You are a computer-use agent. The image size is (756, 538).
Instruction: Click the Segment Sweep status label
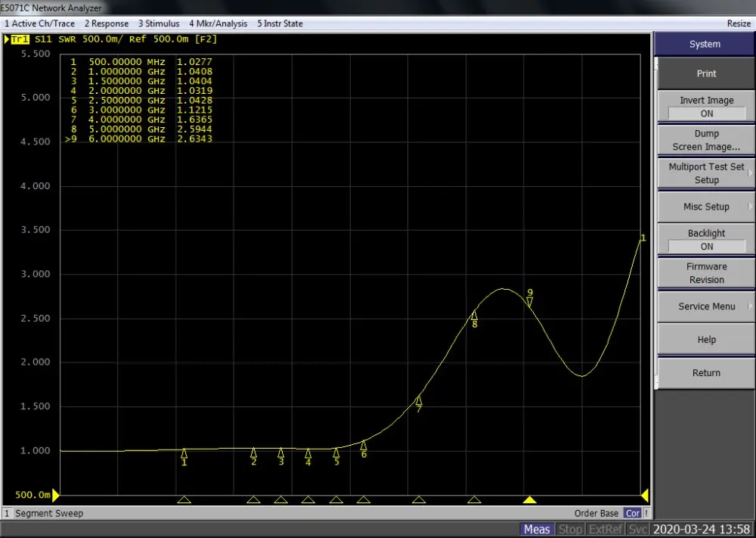pos(49,513)
